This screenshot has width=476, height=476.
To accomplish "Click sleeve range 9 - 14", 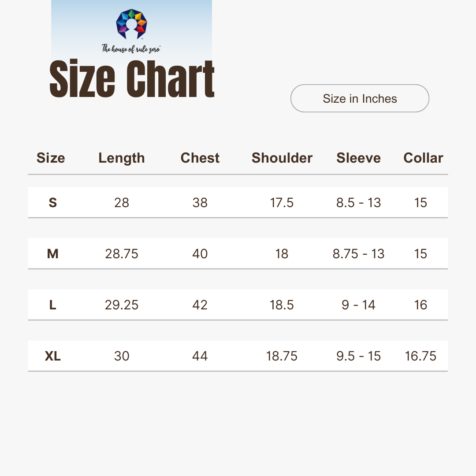I will click(x=358, y=305).
